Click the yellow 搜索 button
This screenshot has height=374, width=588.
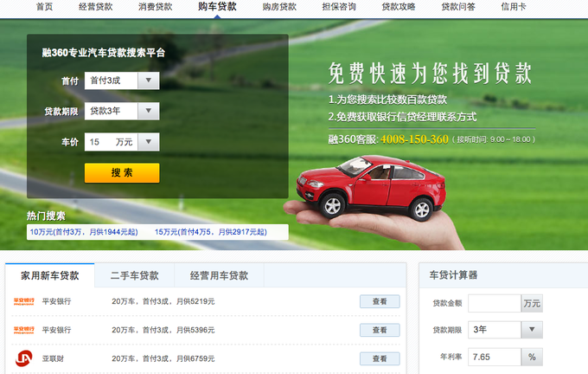[122, 173]
